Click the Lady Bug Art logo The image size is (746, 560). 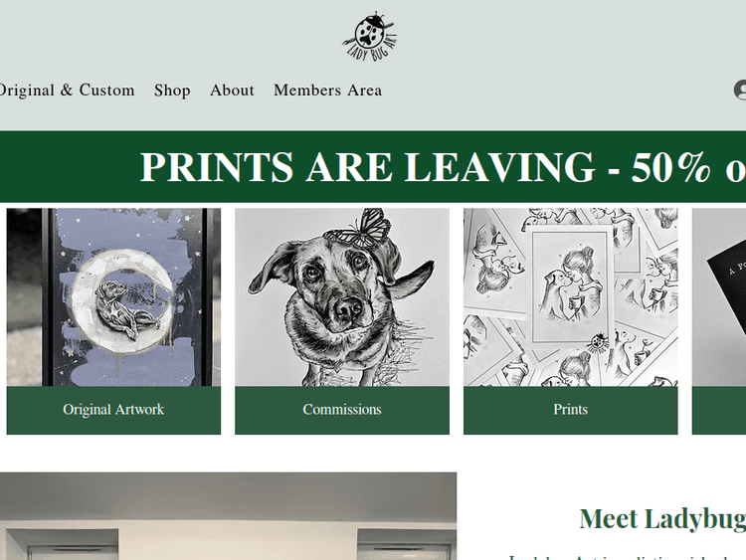(371, 37)
